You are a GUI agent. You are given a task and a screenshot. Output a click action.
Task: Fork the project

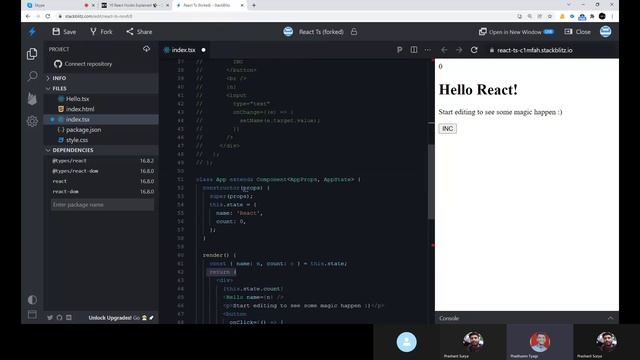pyautogui.click(x=101, y=32)
